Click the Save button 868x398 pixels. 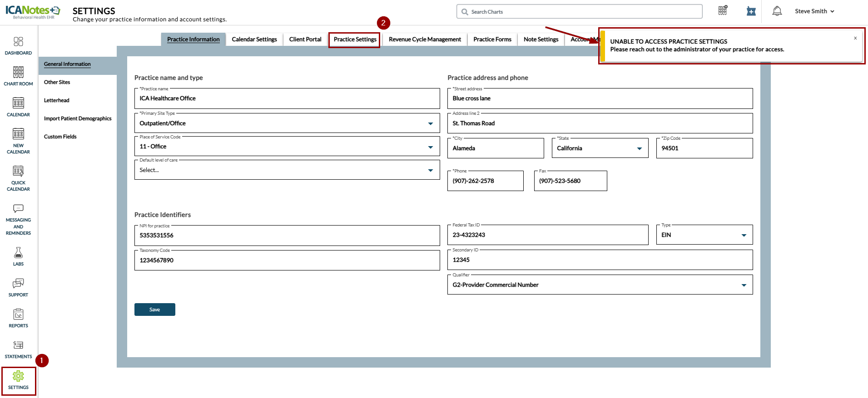click(154, 310)
